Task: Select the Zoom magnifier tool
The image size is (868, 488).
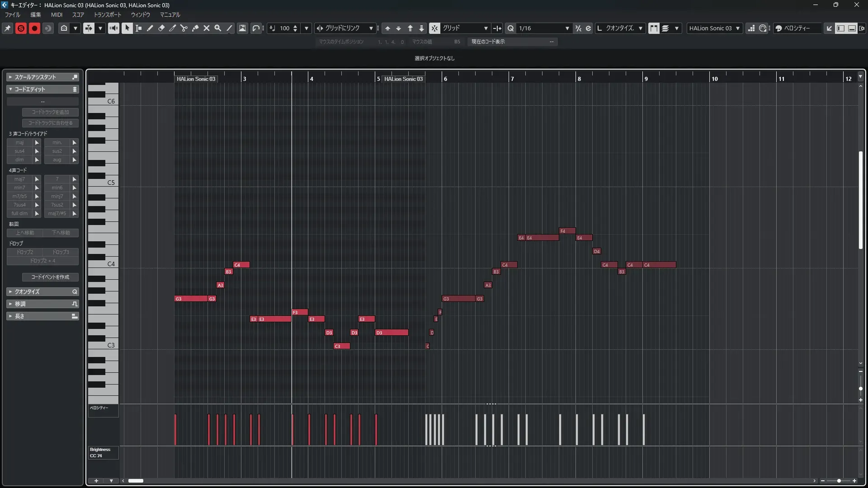Action: pos(218,28)
